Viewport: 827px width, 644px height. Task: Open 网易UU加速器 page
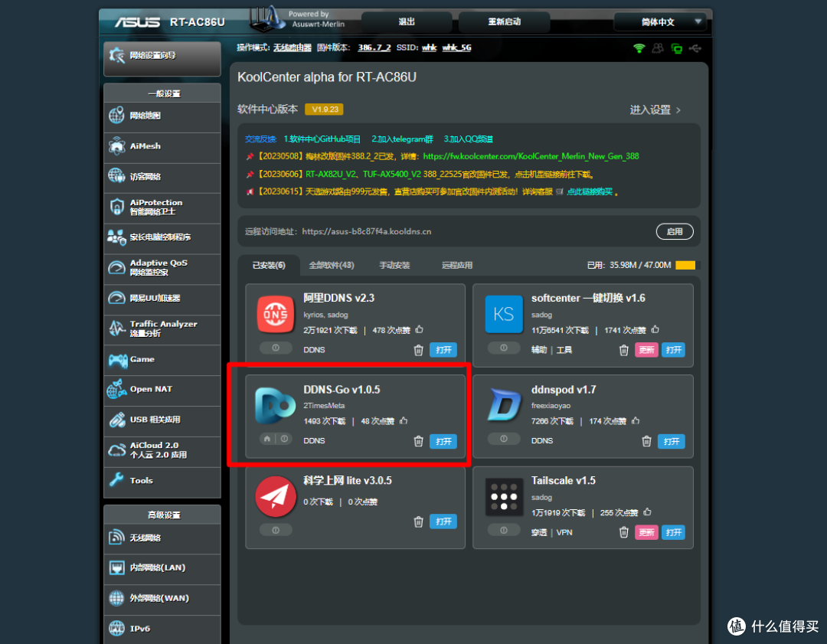coord(162,299)
